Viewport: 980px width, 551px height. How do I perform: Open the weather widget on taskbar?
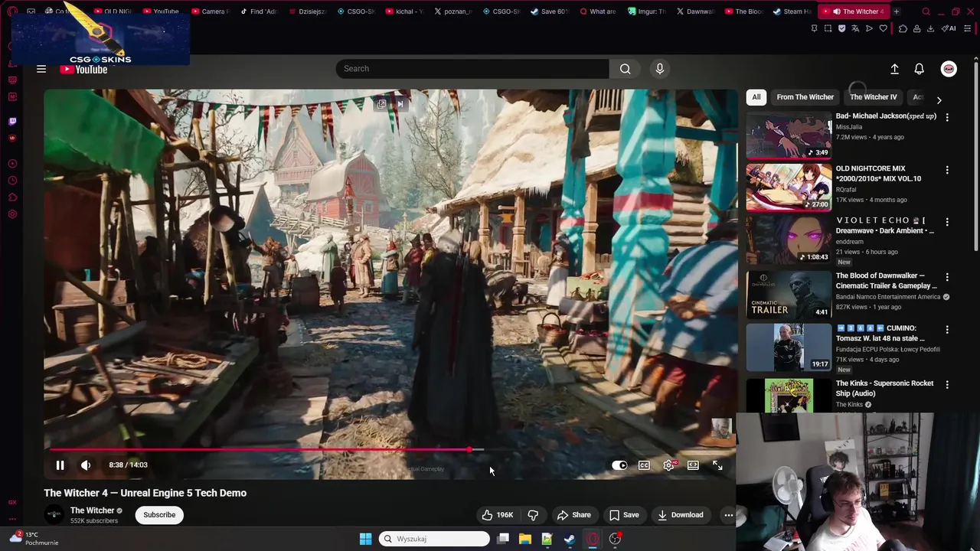coord(33,539)
